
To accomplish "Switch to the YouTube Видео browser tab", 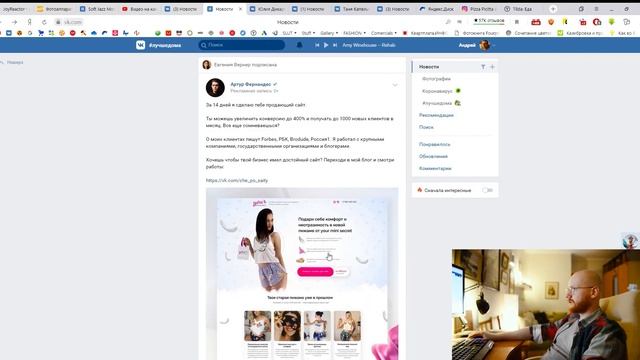I will pos(139,9).
